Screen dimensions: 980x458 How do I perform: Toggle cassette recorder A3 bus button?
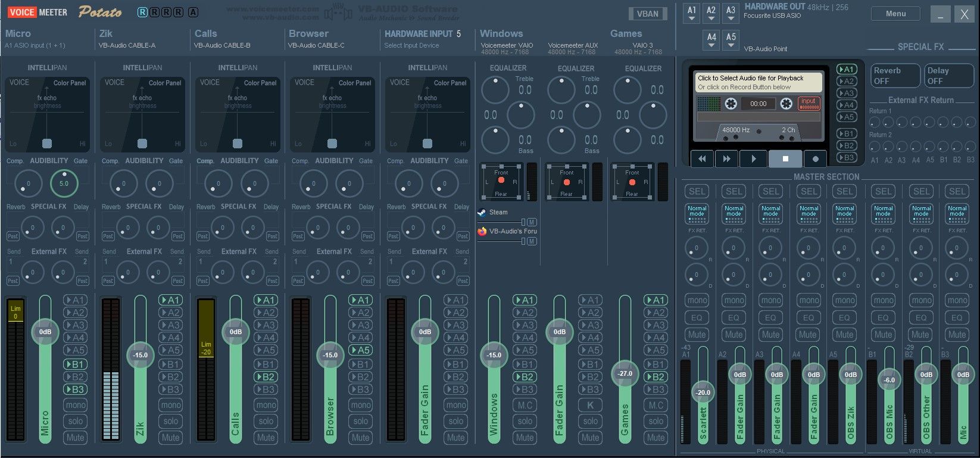847,93
